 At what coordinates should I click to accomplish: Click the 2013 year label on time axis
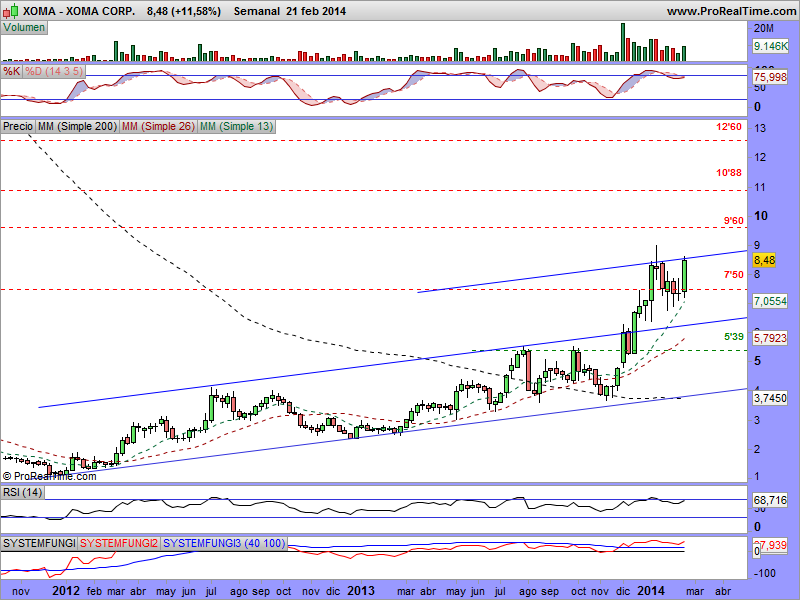tap(361, 591)
